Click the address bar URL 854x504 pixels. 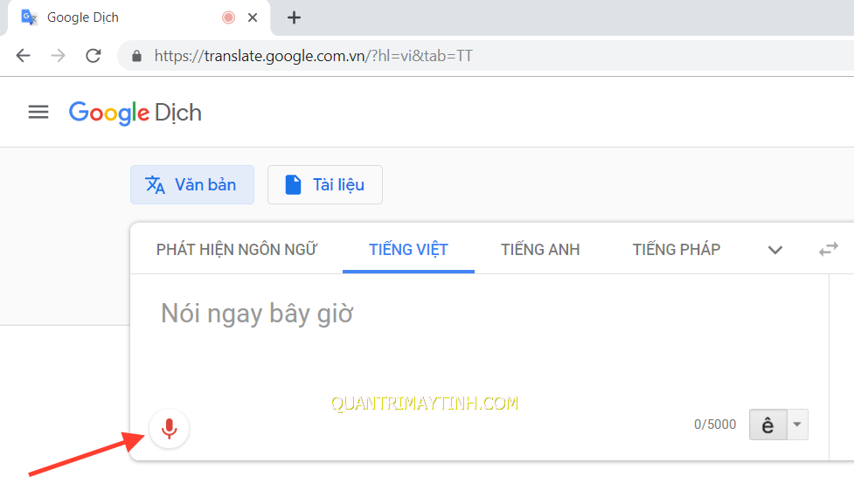[x=313, y=56]
